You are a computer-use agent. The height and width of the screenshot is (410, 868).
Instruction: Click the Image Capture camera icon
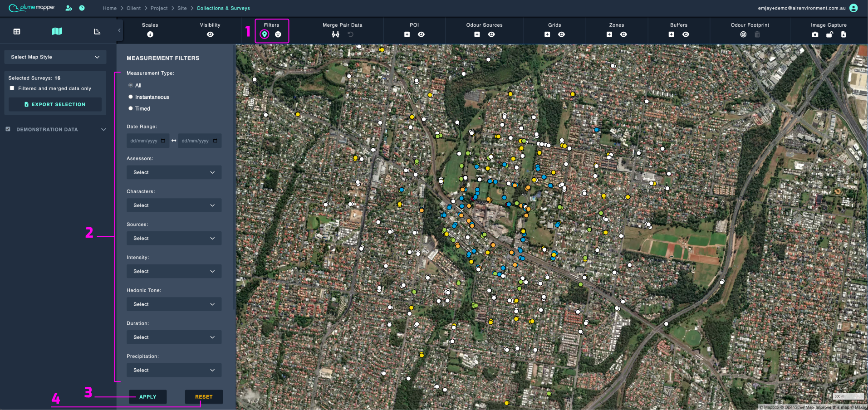coord(815,34)
